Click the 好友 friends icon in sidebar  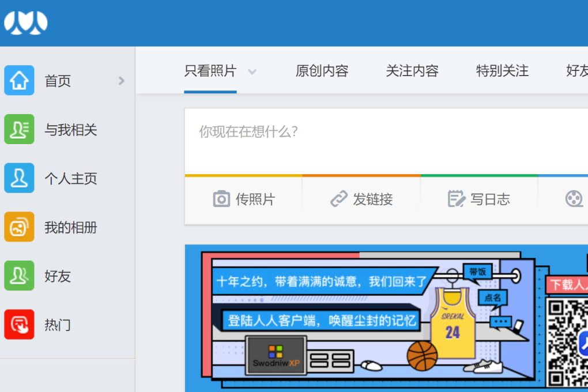[x=20, y=276]
